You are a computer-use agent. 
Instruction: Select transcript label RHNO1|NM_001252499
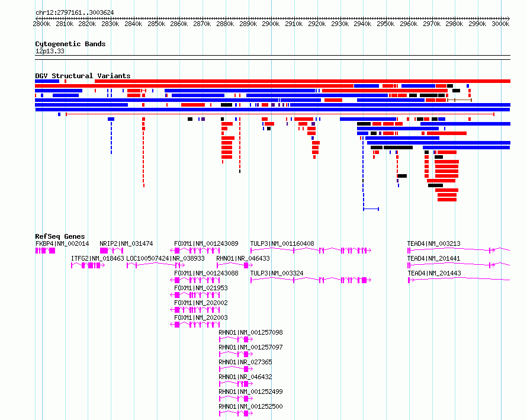(250, 392)
